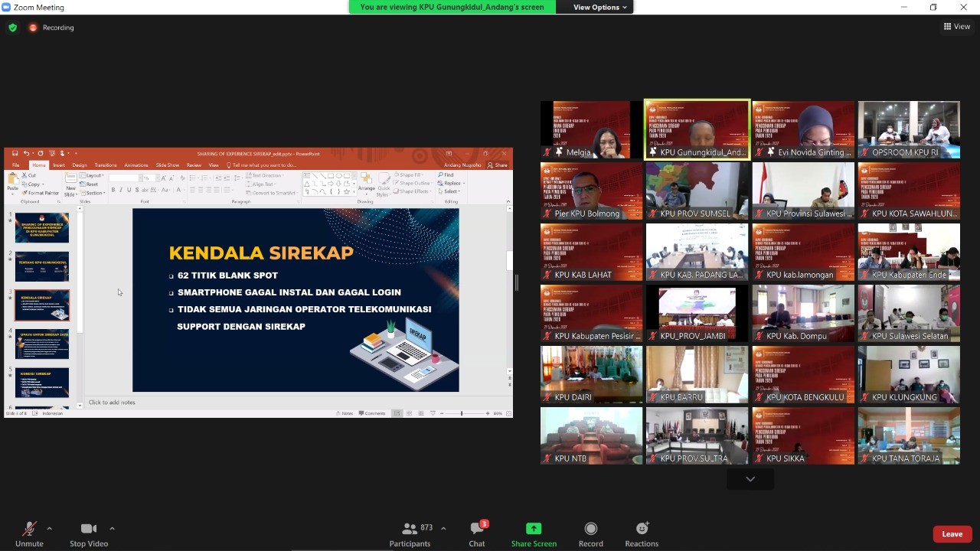Show next page of video tiles
The width and height of the screenshot is (980, 551).
pyautogui.click(x=750, y=479)
